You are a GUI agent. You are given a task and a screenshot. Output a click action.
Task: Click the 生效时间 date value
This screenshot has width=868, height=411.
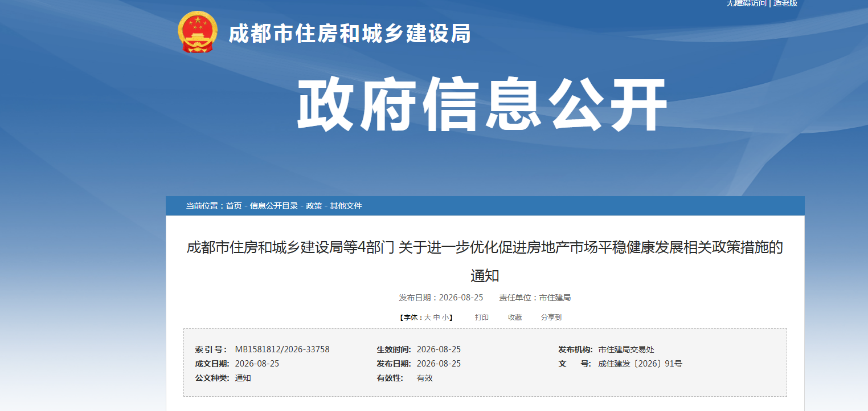(439, 349)
